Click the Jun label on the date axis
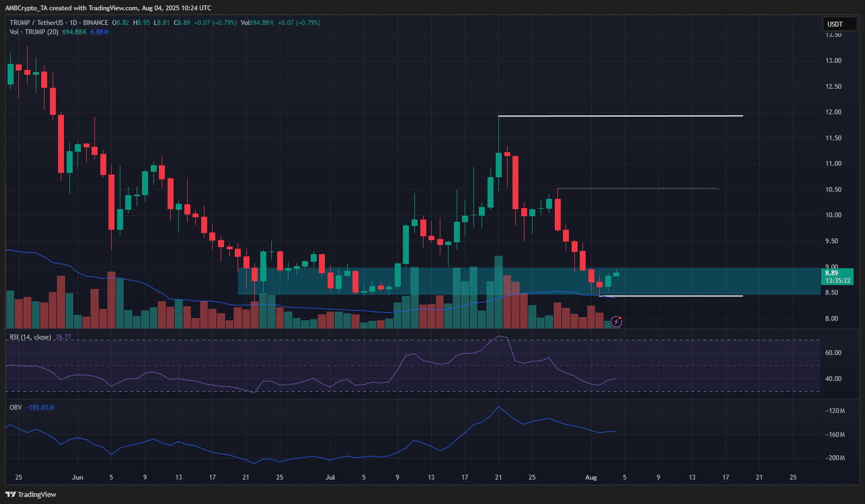This screenshot has width=865, height=504. point(78,477)
